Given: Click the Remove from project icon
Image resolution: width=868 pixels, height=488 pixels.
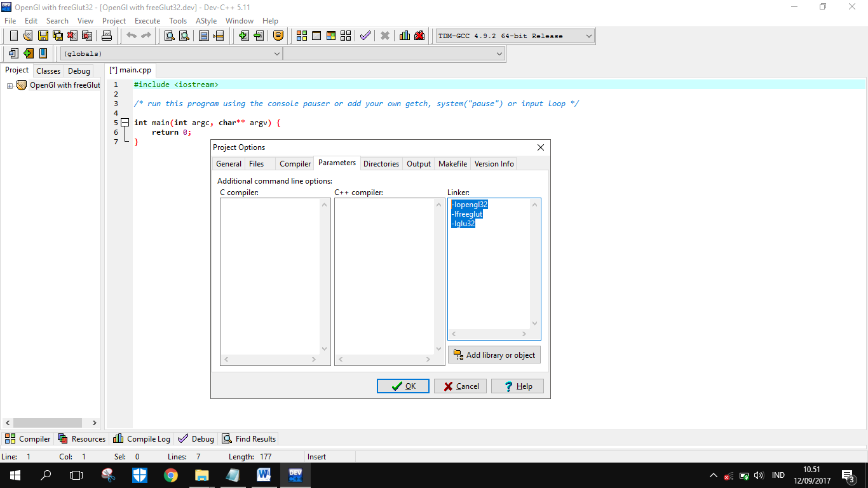Looking at the screenshot, I should tap(259, 36).
